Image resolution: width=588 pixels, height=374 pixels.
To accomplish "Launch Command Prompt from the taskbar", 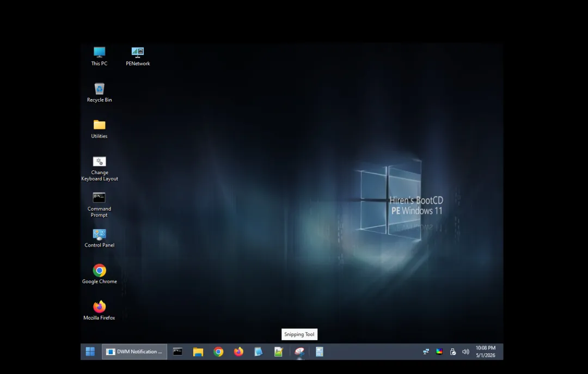I will [177, 352].
